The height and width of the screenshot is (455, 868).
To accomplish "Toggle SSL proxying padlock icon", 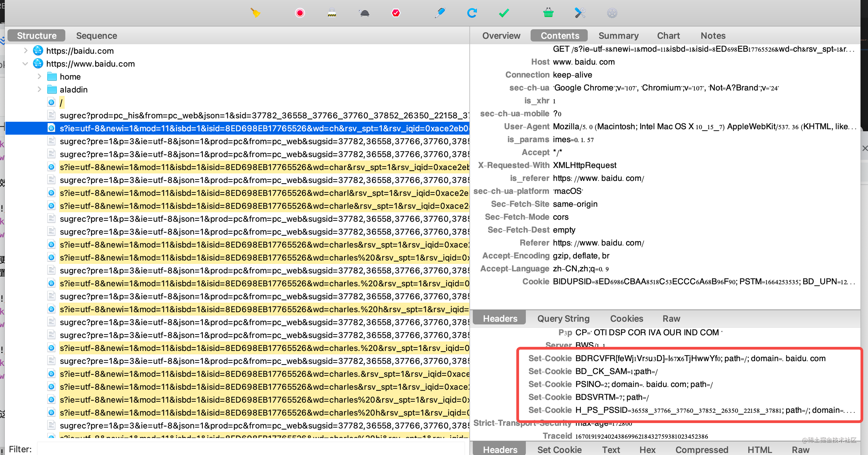I will pos(332,13).
